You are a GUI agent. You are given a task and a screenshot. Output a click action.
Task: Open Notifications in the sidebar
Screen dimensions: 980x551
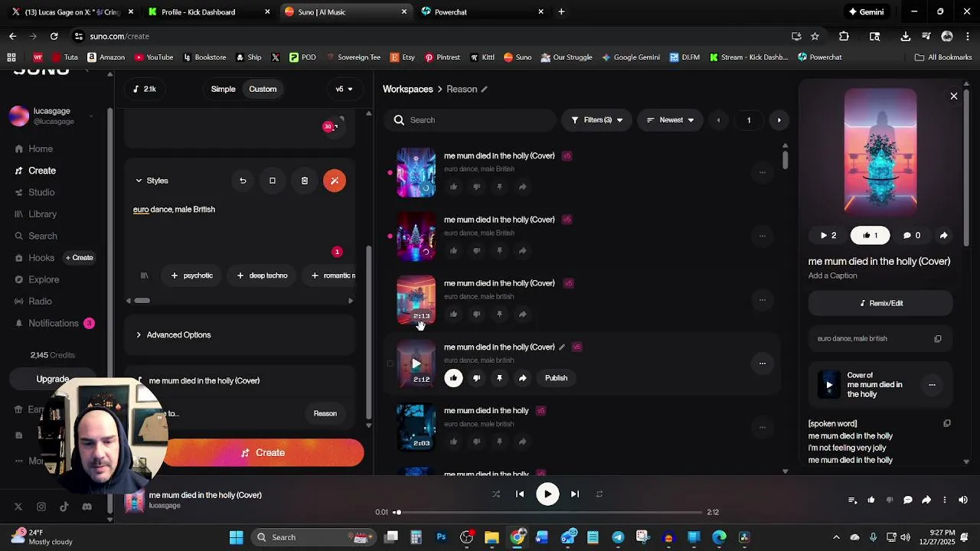pos(54,324)
